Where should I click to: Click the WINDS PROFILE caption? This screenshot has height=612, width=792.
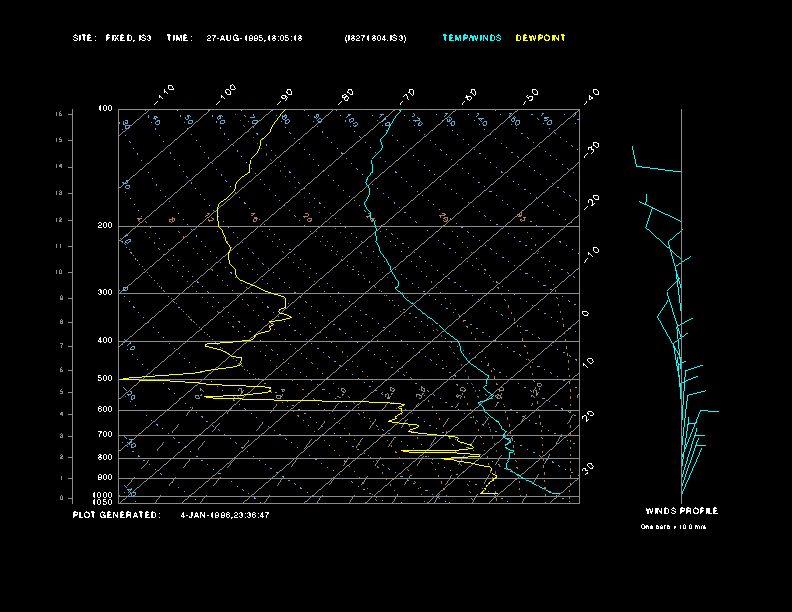681,511
